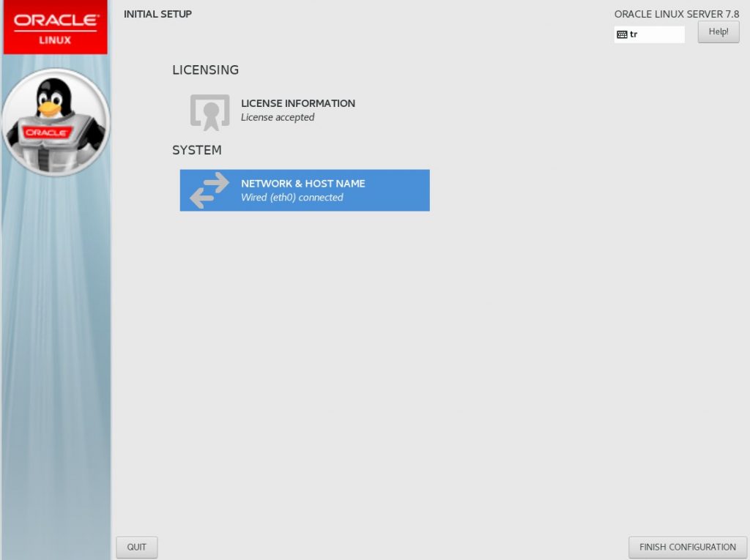Click the keyboard layout icon next to tr
The image size is (750, 560).
[x=622, y=34]
